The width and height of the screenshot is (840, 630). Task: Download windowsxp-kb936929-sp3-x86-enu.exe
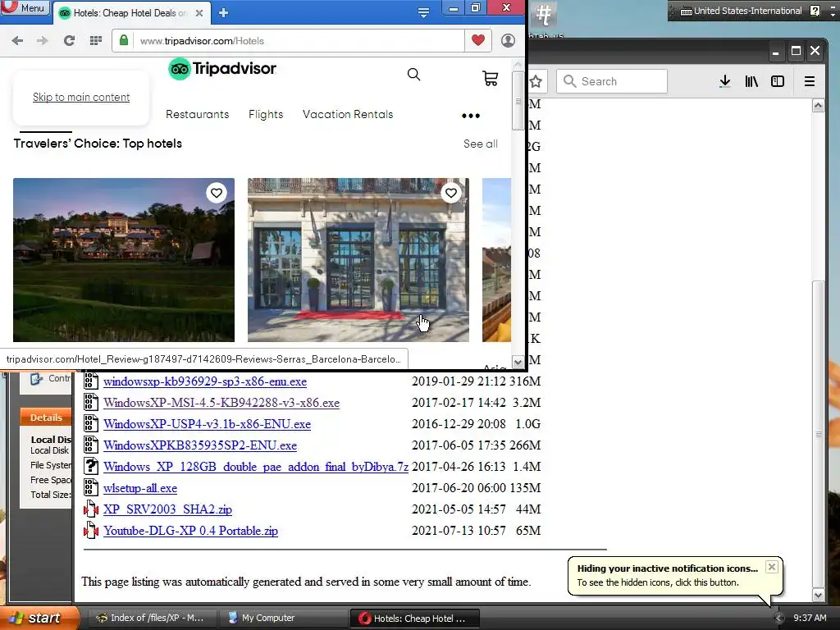205,381
